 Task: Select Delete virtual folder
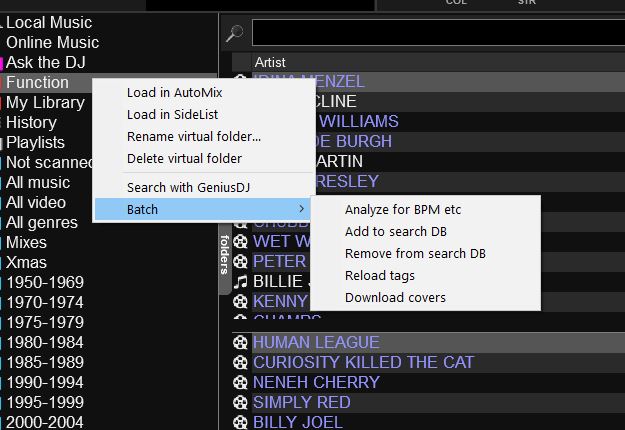184,158
